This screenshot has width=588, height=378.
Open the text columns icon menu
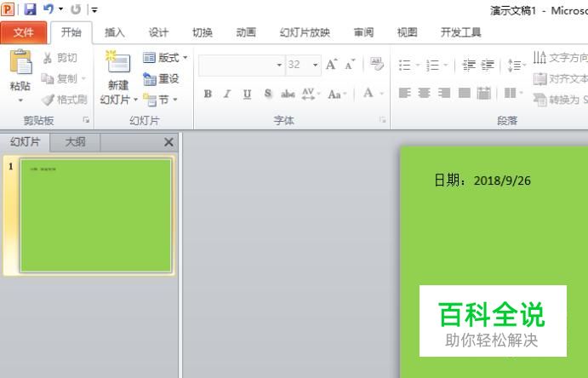tap(513, 93)
